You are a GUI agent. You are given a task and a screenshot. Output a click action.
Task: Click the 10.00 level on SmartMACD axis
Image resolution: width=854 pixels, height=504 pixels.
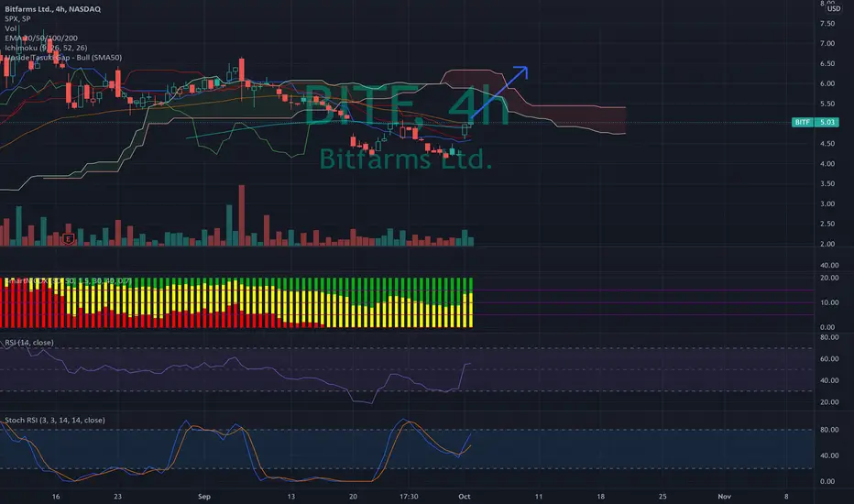coord(829,302)
